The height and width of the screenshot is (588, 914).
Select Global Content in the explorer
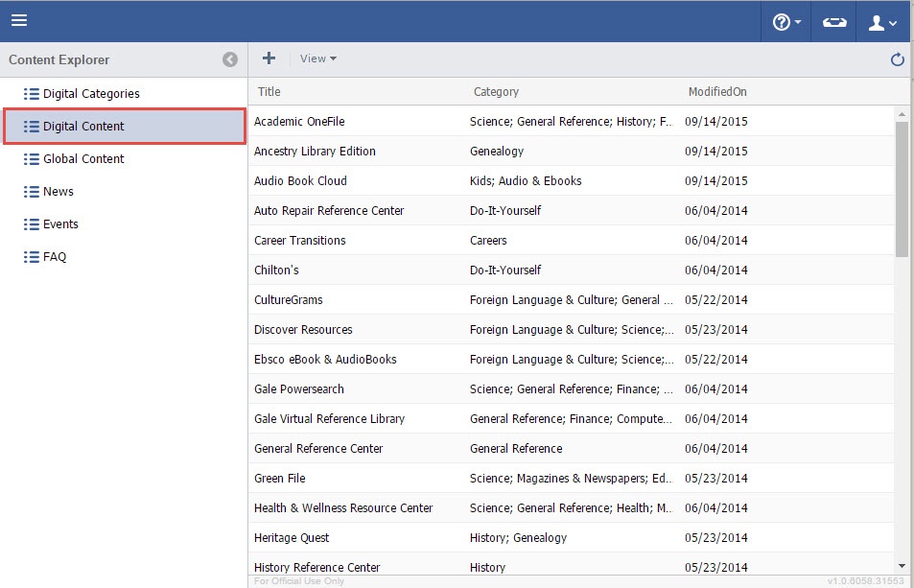[83, 159]
